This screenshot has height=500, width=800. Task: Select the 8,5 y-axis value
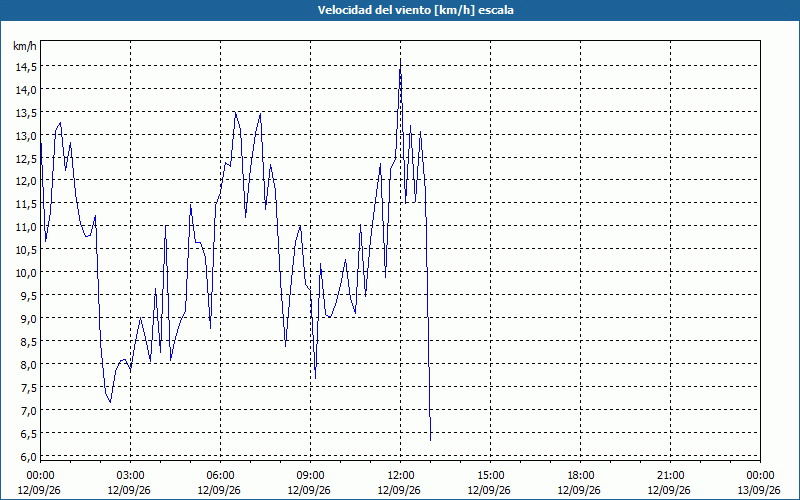point(27,341)
